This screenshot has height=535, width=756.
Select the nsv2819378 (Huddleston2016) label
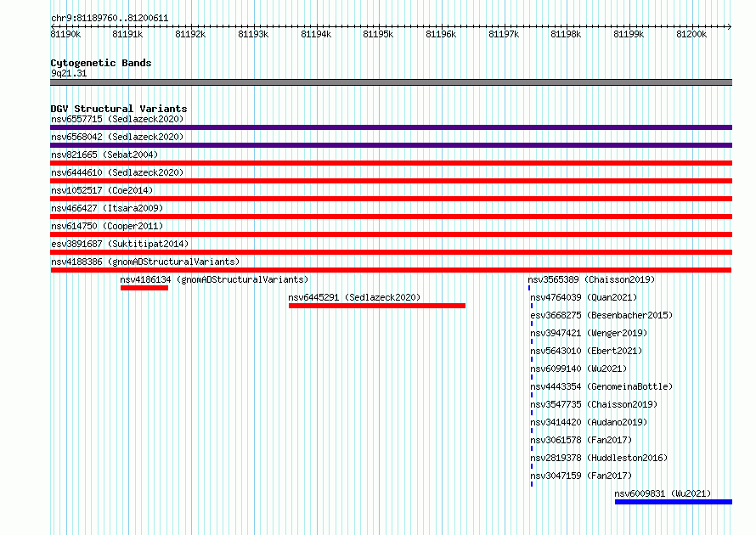coord(600,458)
